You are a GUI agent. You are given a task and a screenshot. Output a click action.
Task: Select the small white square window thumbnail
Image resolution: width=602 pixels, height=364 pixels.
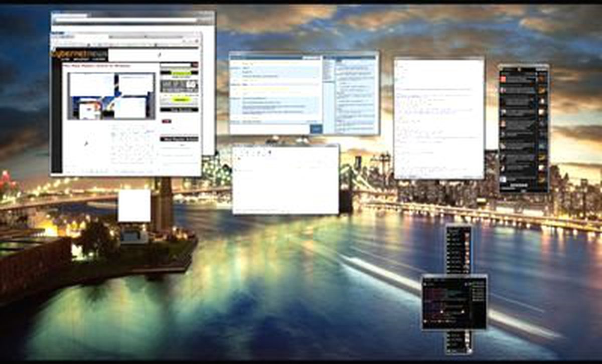[x=134, y=206]
